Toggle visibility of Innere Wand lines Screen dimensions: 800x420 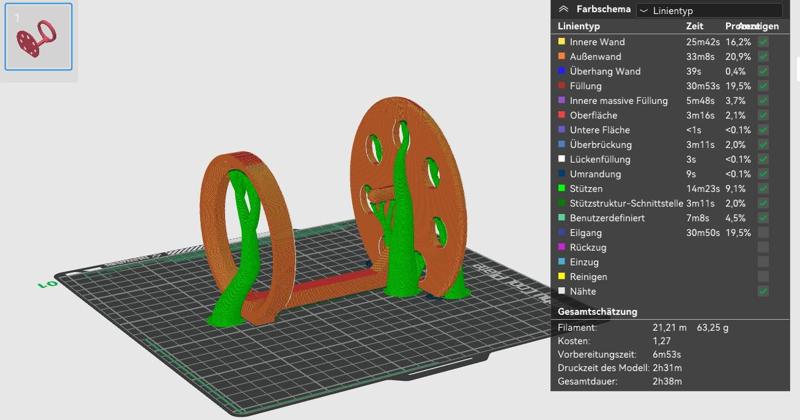(x=763, y=42)
